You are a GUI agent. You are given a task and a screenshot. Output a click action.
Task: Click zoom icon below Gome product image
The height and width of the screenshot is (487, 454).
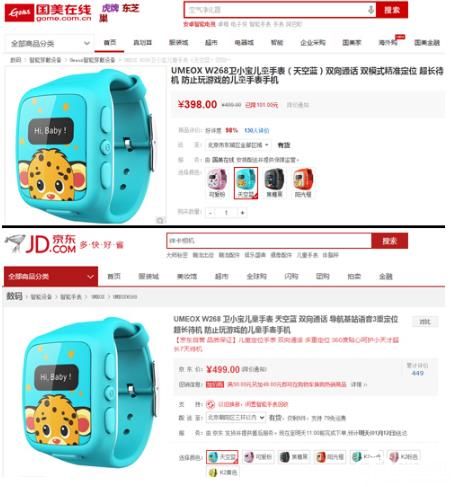(x=160, y=220)
